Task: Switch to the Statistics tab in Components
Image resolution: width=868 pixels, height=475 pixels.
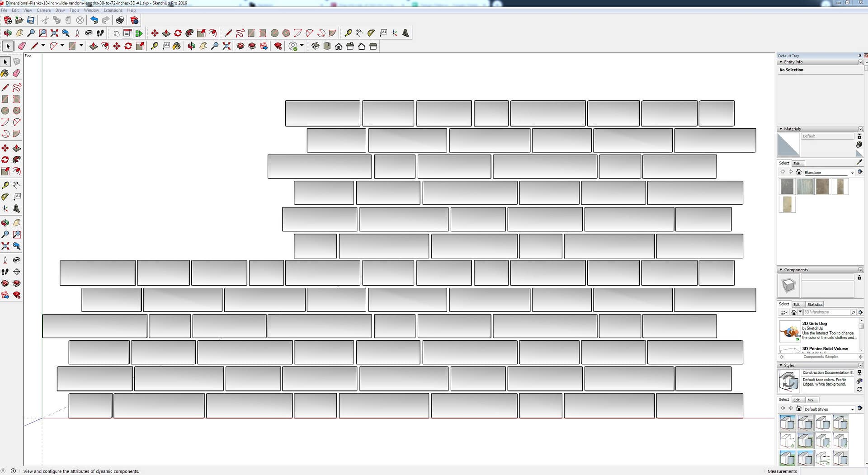Action: click(815, 305)
